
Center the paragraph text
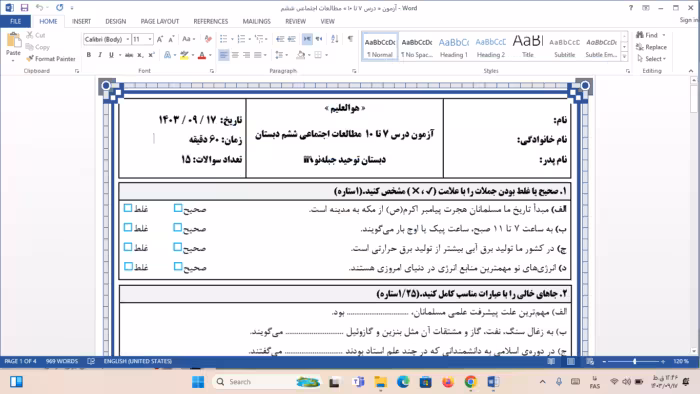click(235, 55)
